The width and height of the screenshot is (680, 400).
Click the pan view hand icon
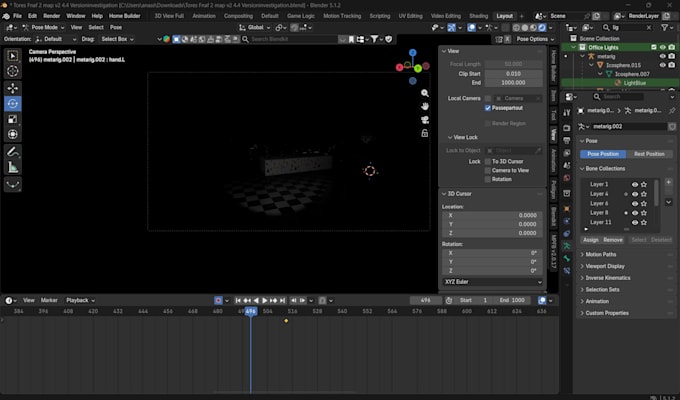point(425,106)
